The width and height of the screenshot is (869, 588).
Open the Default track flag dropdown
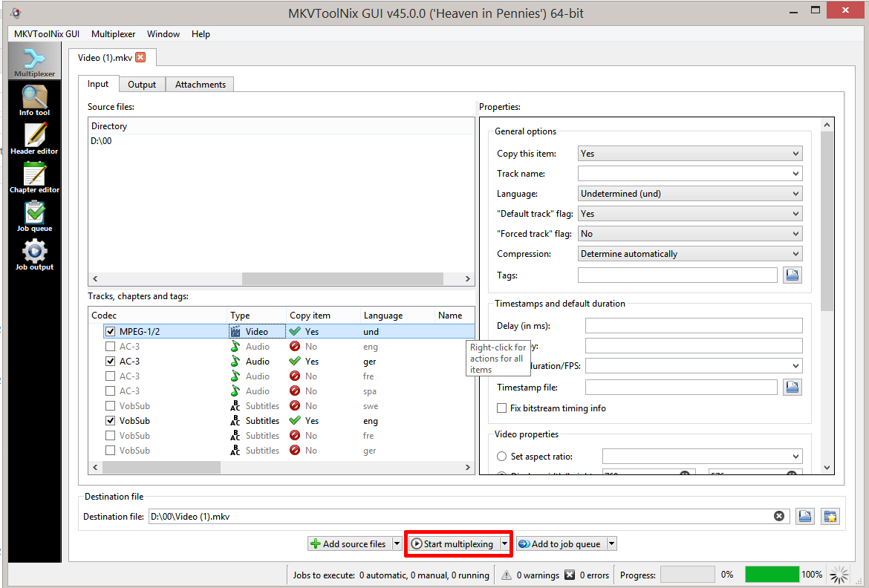pos(690,213)
